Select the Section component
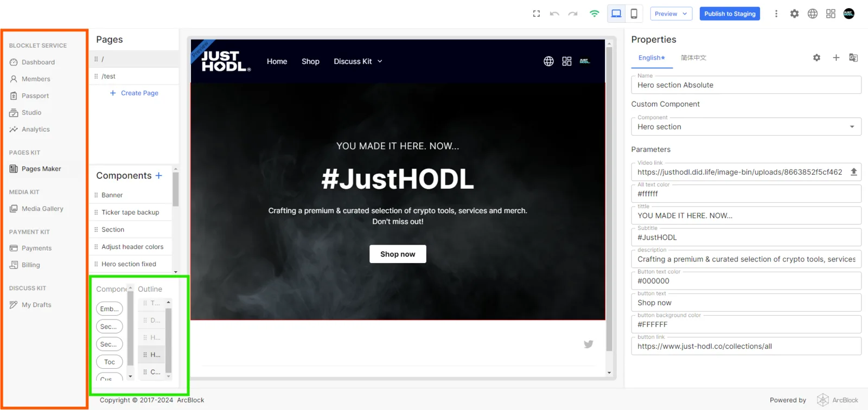The image size is (868, 410). 131,230
